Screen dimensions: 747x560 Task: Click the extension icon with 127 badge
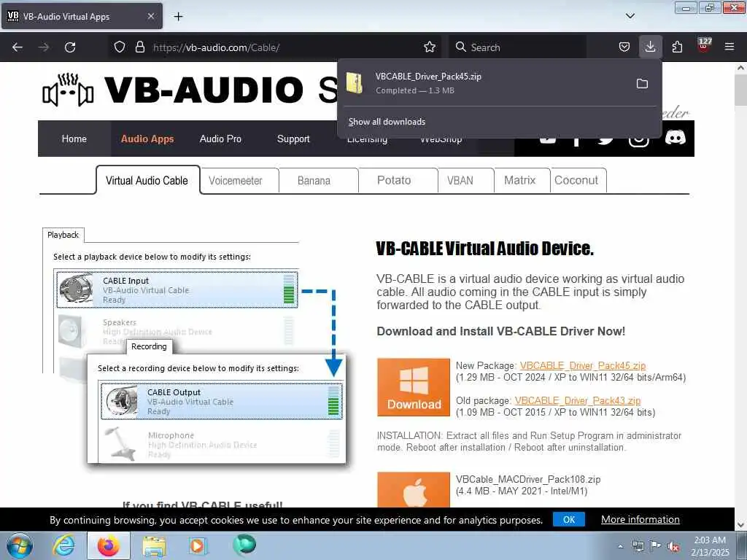[704, 45]
